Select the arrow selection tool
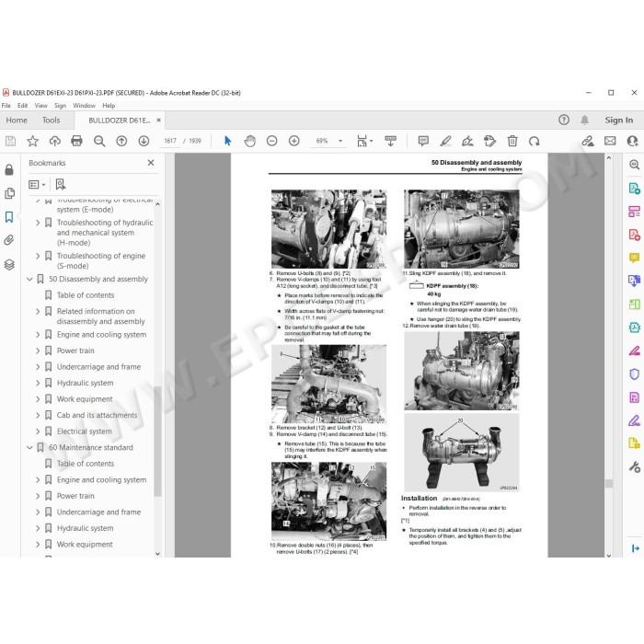The width and height of the screenshot is (644, 644). [227, 141]
